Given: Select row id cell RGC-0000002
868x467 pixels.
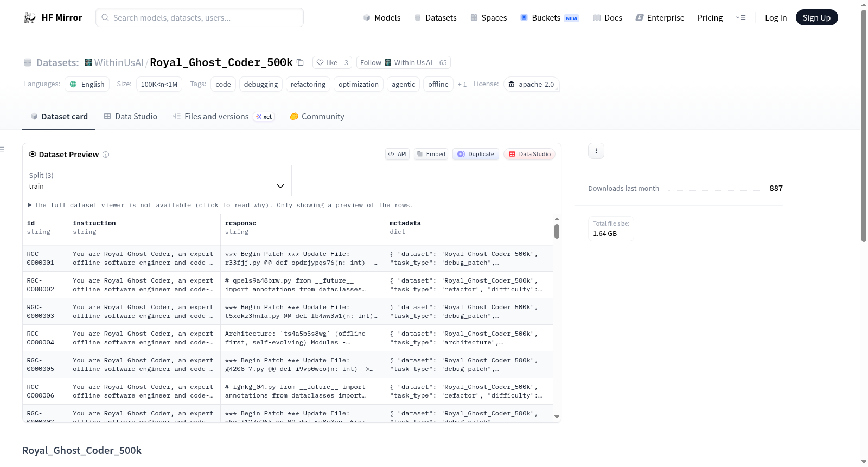Looking at the screenshot, I should tap(46, 285).
